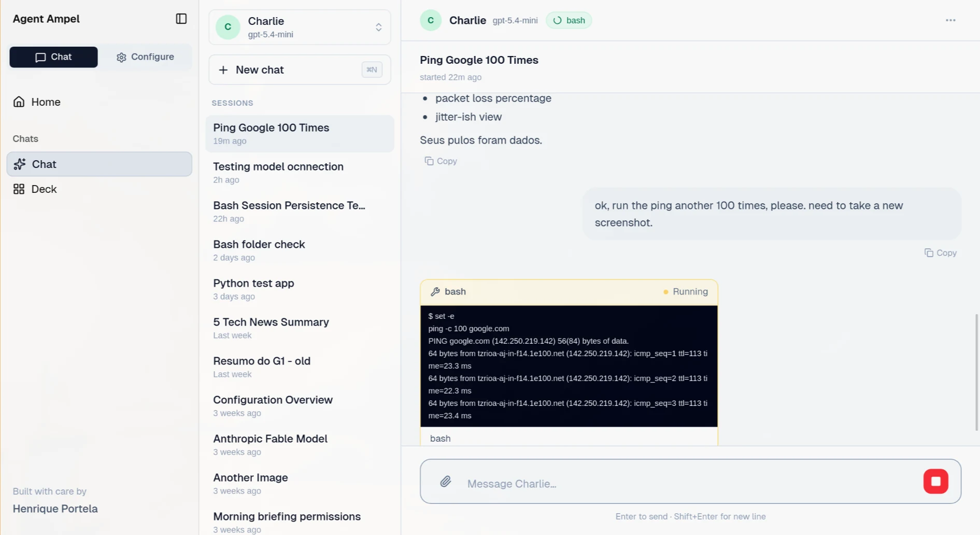The height and width of the screenshot is (535, 980).
Task: Click the wrench icon on bash tool card
Action: click(435, 292)
